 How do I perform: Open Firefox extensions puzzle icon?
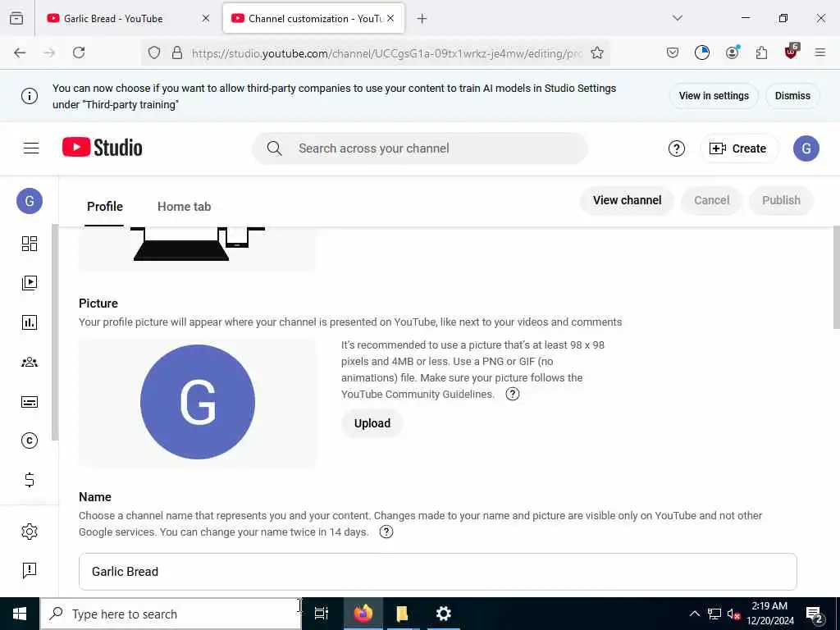click(761, 52)
